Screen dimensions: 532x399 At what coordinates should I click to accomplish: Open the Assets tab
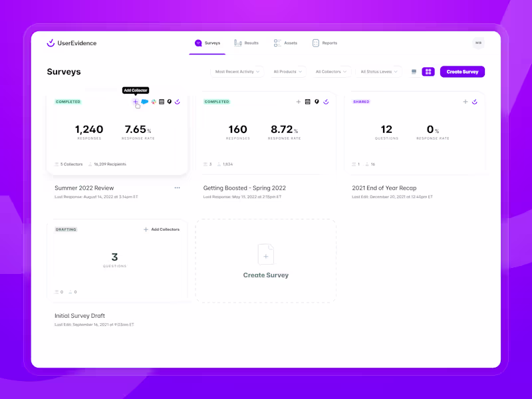(x=285, y=43)
